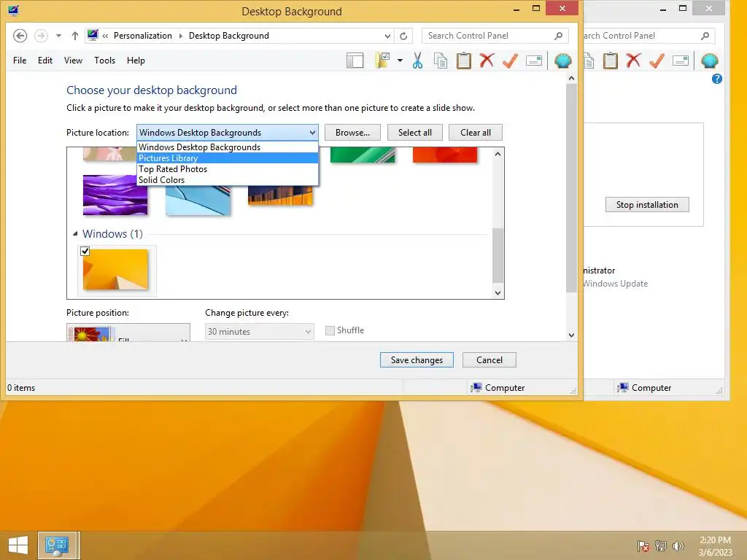Click the orange checkmark icon in front window
Image resolution: width=747 pixels, height=560 pixels.
(x=510, y=61)
